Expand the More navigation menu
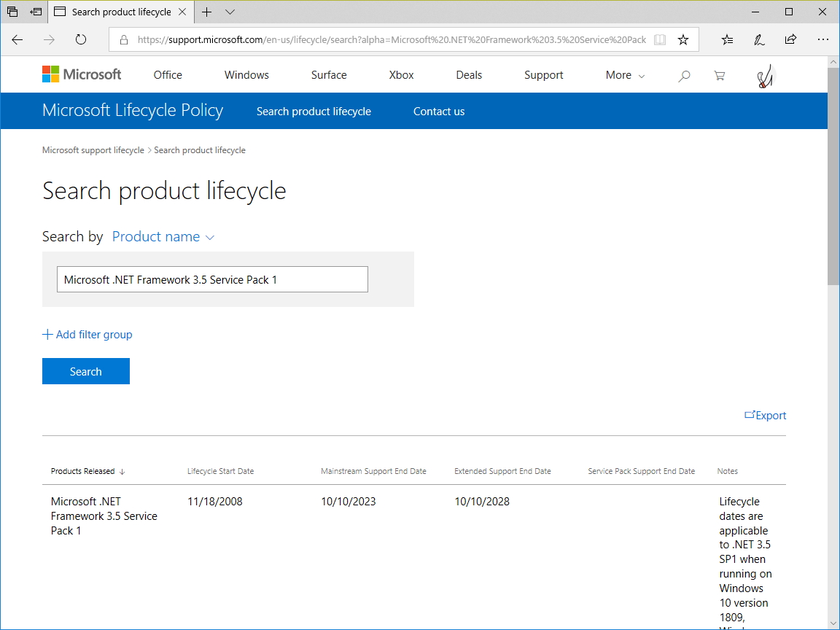Image resolution: width=840 pixels, height=630 pixels. coord(623,75)
